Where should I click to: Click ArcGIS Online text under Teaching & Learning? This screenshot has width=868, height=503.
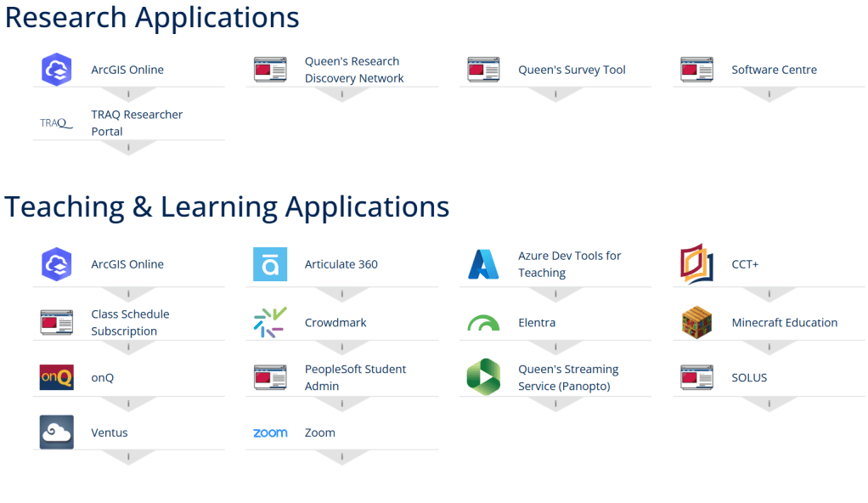point(127,264)
